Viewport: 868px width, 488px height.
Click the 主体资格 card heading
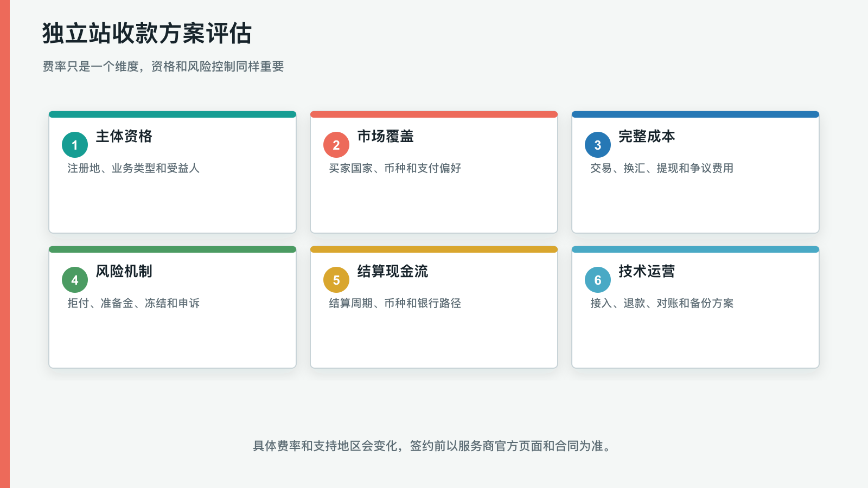pos(124,136)
